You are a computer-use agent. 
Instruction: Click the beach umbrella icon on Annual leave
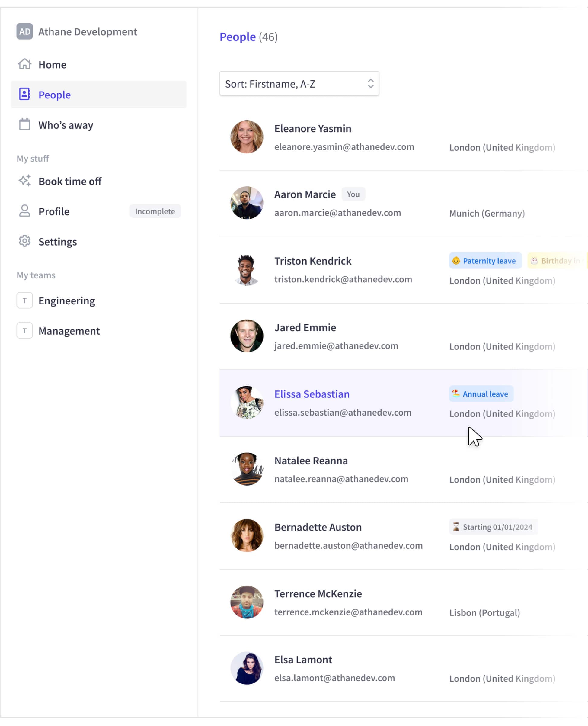pyautogui.click(x=456, y=393)
